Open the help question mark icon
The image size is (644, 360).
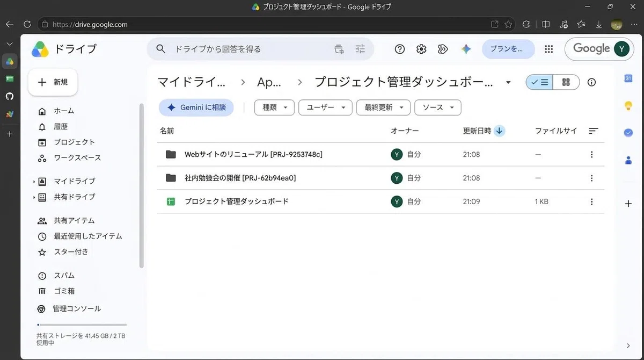pyautogui.click(x=400, y=49)
